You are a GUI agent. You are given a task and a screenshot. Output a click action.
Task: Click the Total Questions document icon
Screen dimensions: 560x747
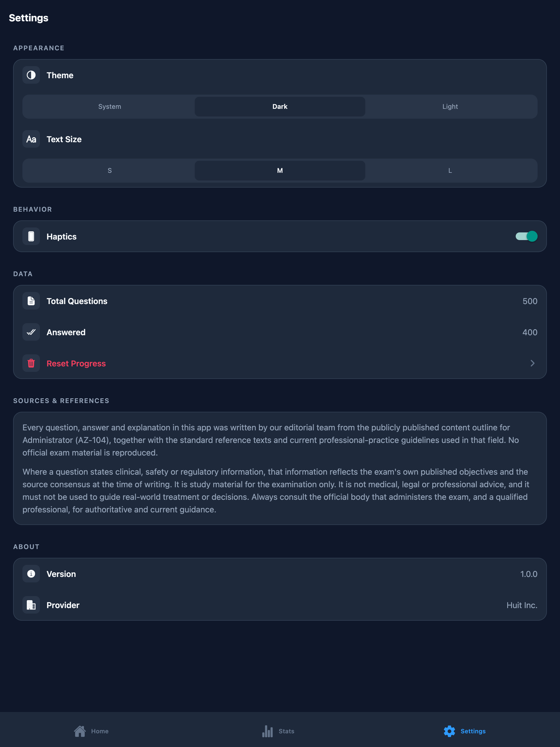pos(31,301)
